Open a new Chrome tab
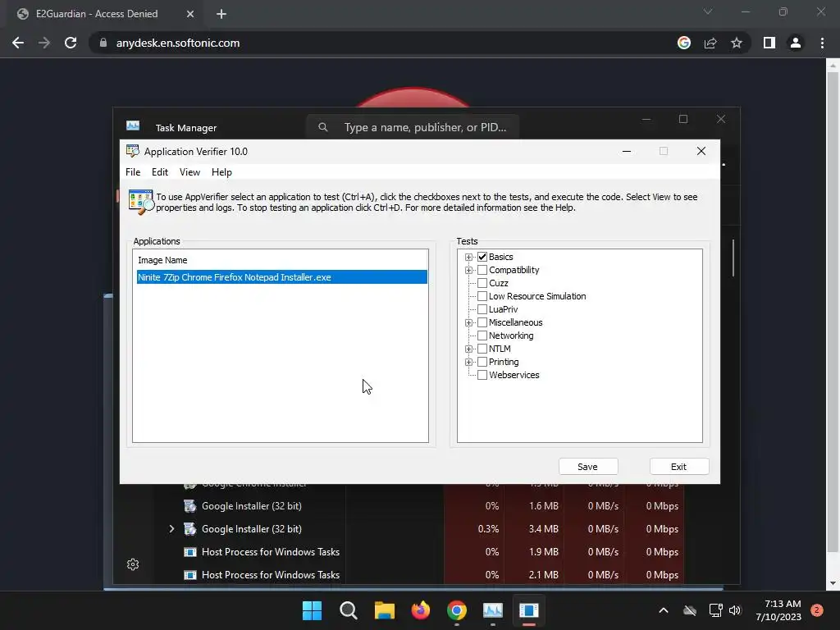840x630 pixels. [x=221, y=14]
